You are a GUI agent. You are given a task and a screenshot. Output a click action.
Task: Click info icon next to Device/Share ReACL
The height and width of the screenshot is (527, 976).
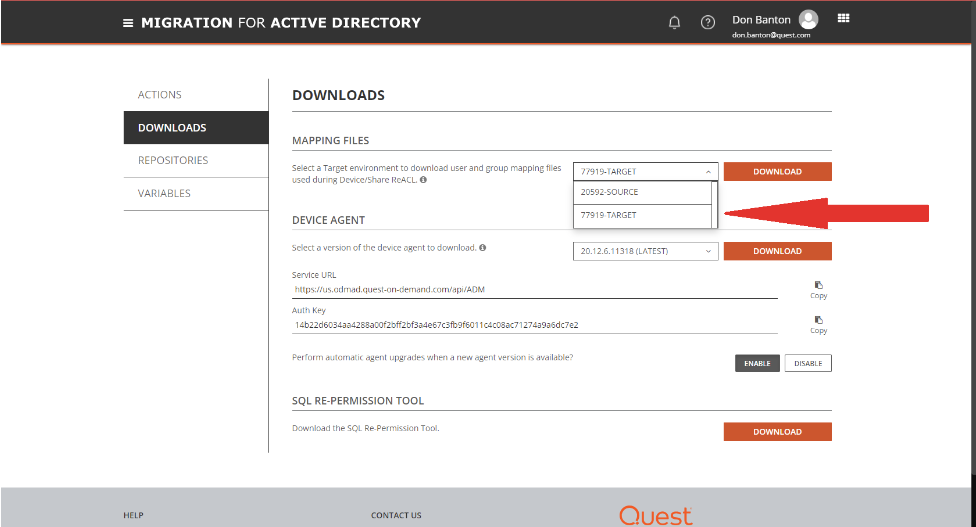pyautogui.click(x=423, y=180)
